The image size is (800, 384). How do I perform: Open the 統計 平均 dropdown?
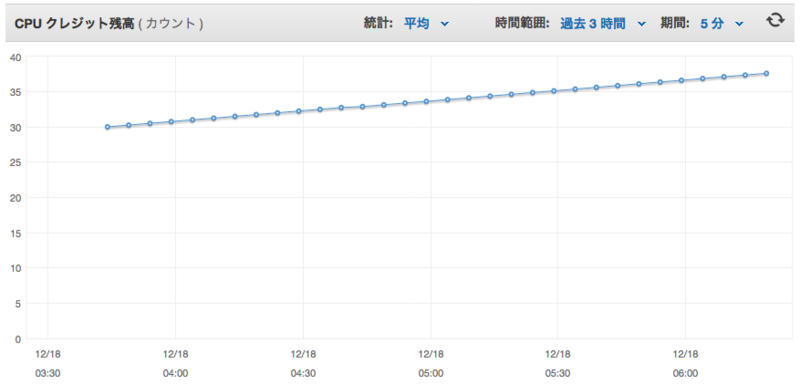point(427,23)
